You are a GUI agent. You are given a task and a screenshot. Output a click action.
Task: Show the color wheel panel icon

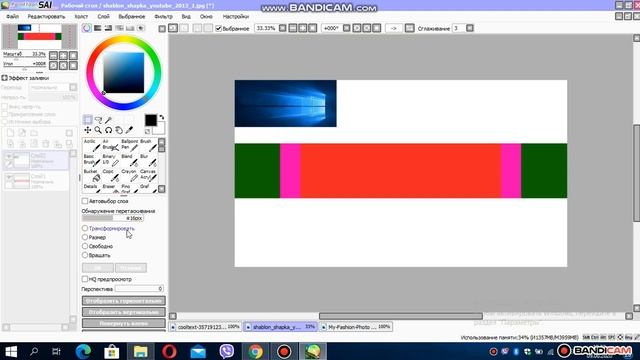pyautogui.click(x=87, y=28)
